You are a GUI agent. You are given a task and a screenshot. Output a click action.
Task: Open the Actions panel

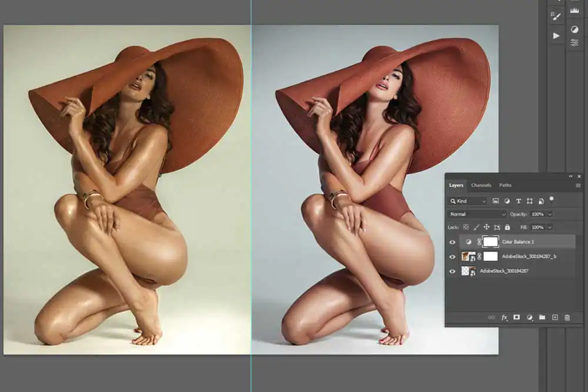pyautogui.click(x=556, y=35)
